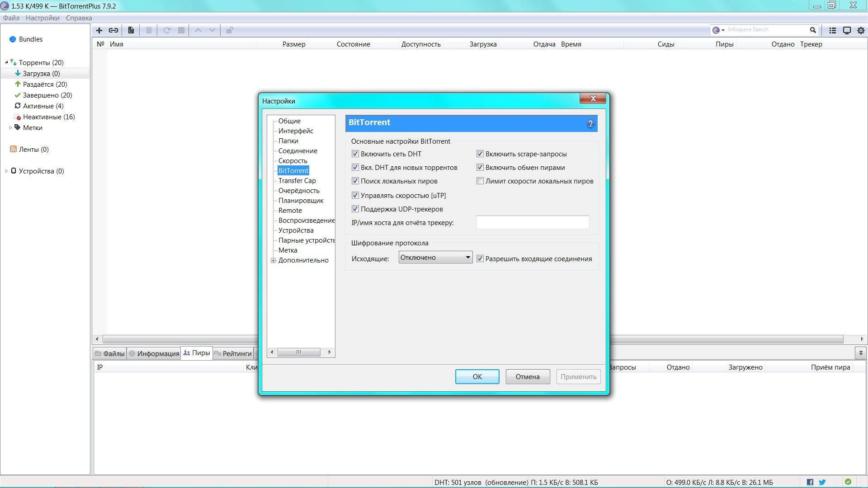Click the Stop torrent square icon
This screenshot has height=488, width=868.
coord(181,30)
